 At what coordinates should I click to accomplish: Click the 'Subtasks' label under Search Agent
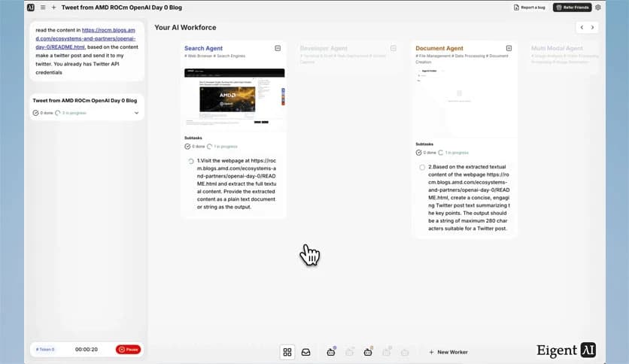[193, 138]
